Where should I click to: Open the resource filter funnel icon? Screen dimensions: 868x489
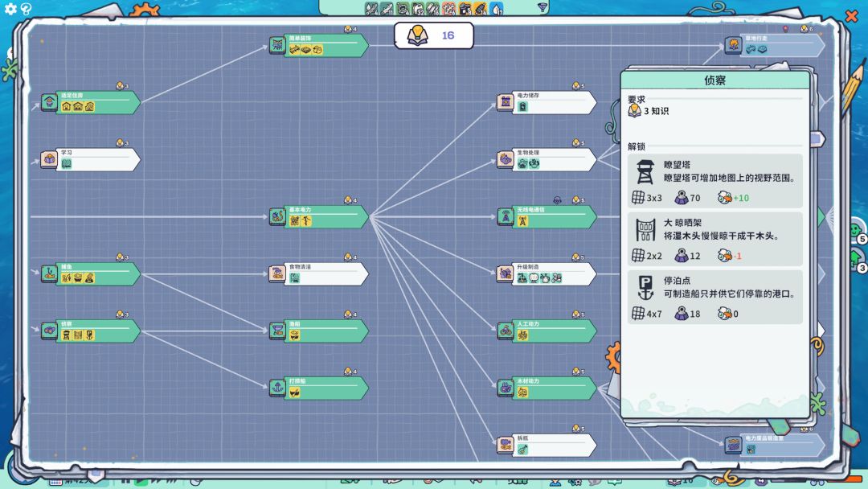(x=542, y=8)
